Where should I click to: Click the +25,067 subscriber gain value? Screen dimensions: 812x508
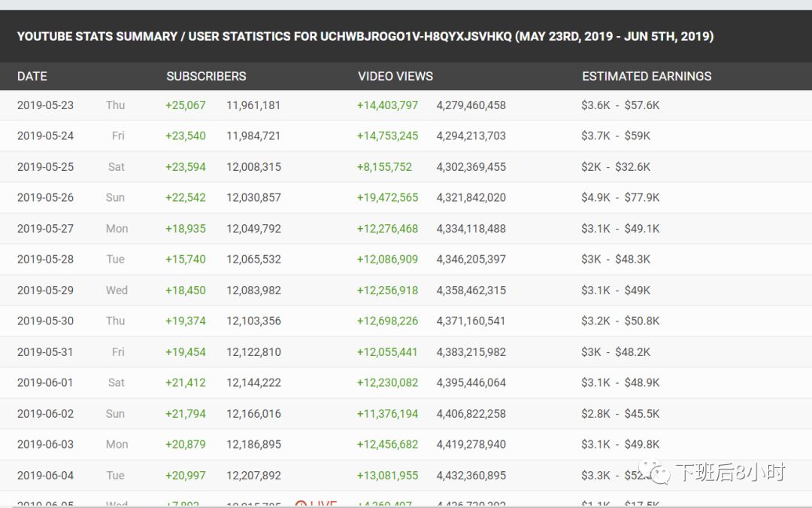point(186,105)
